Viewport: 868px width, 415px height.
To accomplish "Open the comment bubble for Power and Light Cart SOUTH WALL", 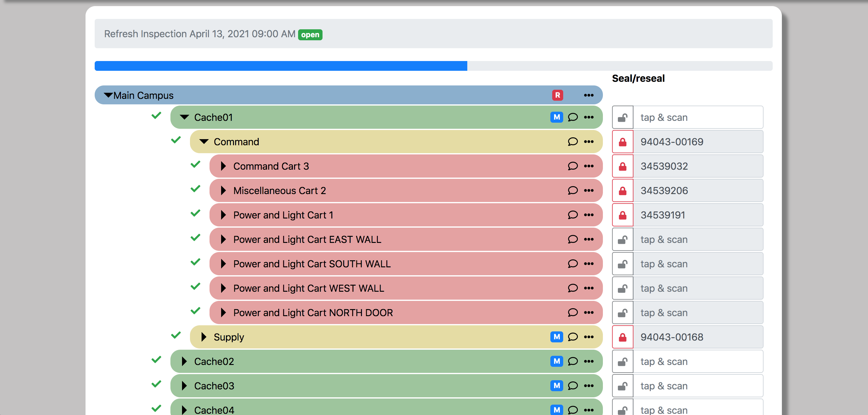I will [572, 264].
